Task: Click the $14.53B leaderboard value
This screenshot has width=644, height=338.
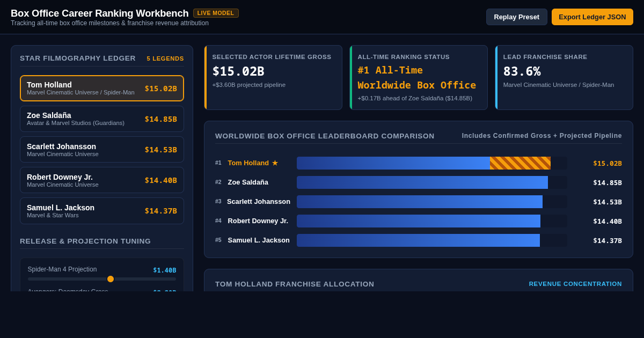Action: (608, 202)
